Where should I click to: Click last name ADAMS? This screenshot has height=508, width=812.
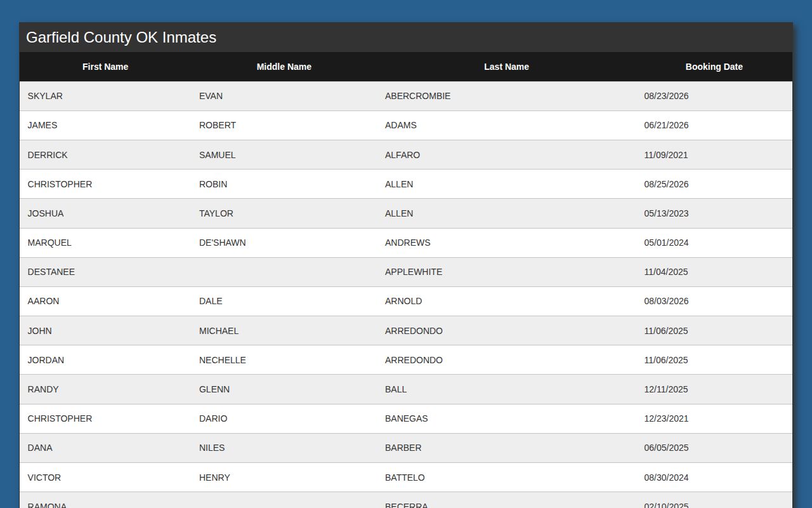(x=401, y=125)
